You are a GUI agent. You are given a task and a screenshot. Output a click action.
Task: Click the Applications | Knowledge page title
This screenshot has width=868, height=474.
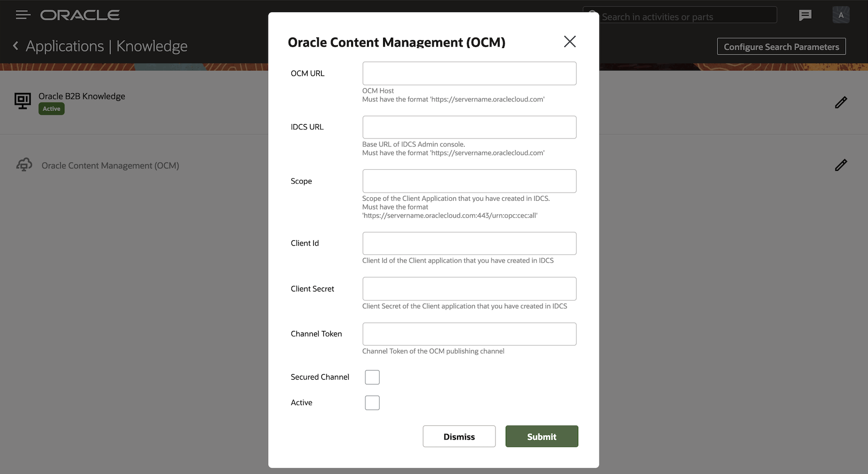point(107,46)
